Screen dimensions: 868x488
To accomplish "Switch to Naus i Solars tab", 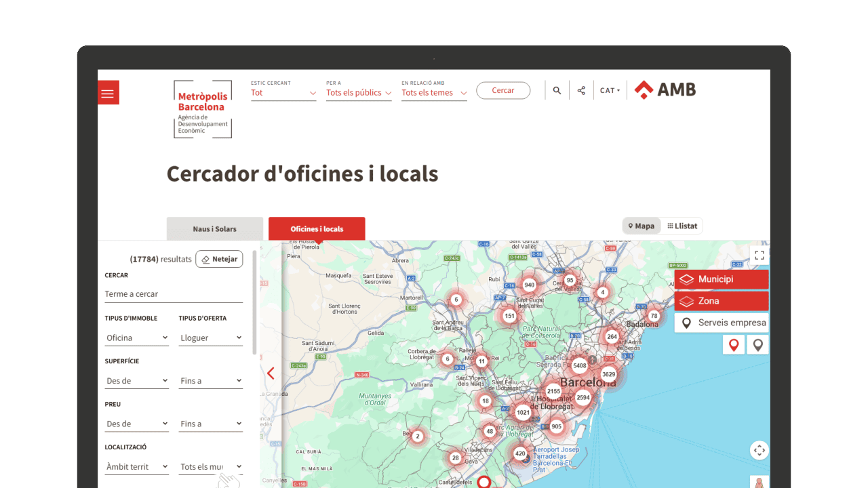I will point(214,229).
